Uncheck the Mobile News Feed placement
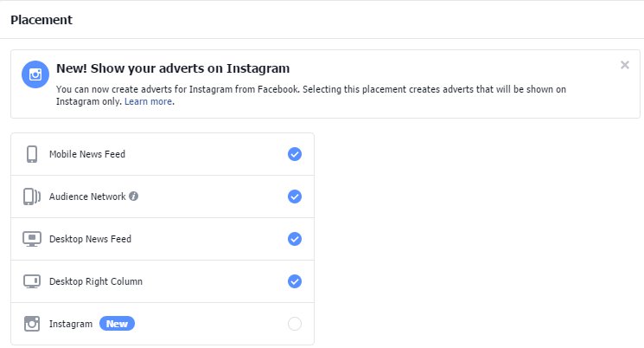The height and width of the screenshot is (348, 644). point(294,154)
